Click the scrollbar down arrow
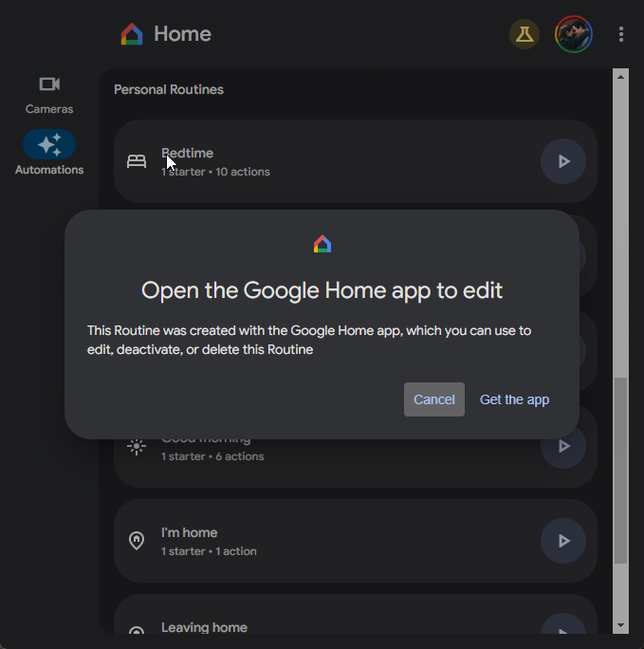This screenshot has width=644, height=649. (621, 626)
